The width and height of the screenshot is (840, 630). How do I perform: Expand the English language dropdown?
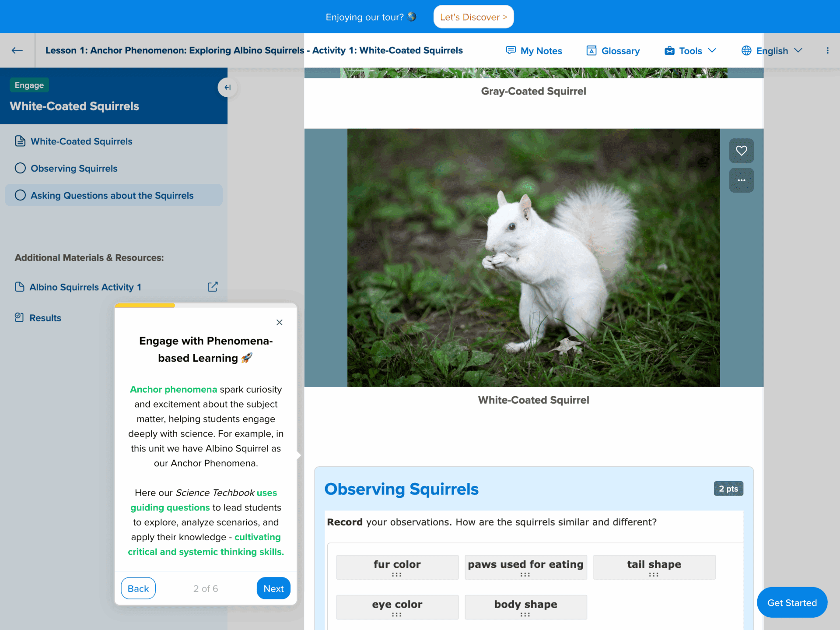coord(772,51)
